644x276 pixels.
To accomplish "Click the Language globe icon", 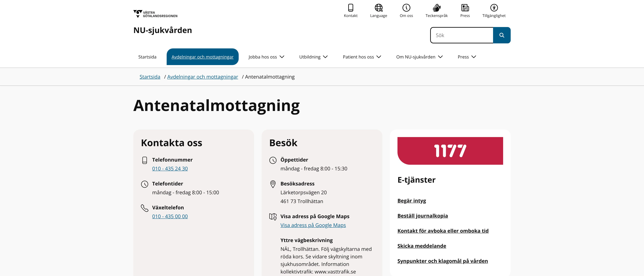I will tap(378, 8).
